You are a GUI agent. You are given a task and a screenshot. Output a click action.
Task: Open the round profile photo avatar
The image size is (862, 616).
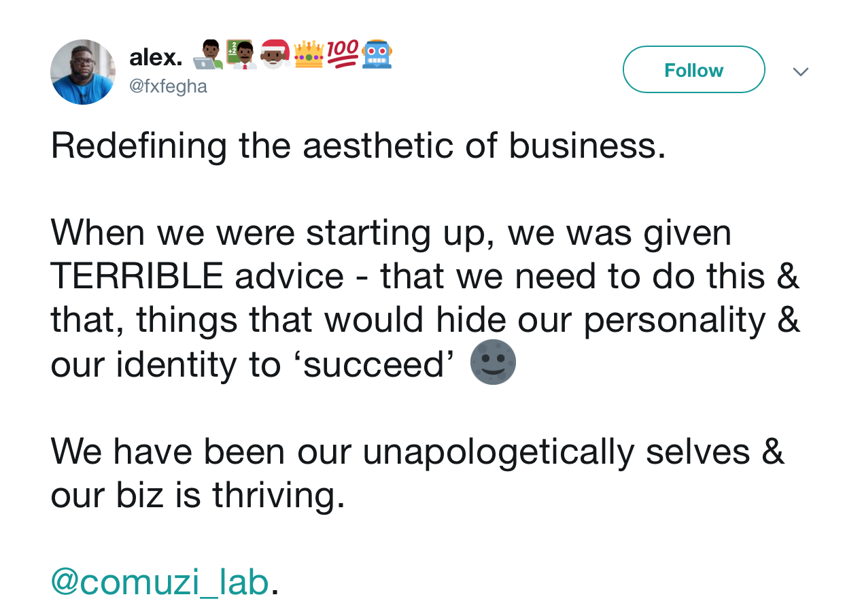click(x=83, y=72)
